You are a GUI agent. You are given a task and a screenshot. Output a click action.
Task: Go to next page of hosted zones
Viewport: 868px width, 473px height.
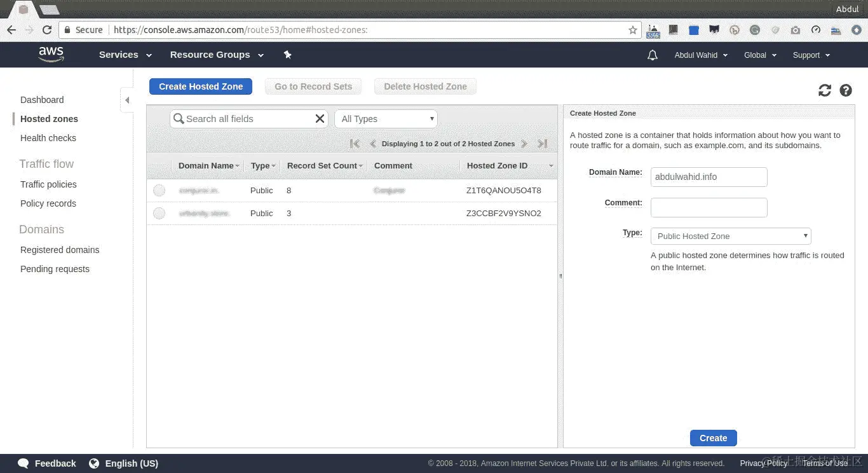(524, 144)
